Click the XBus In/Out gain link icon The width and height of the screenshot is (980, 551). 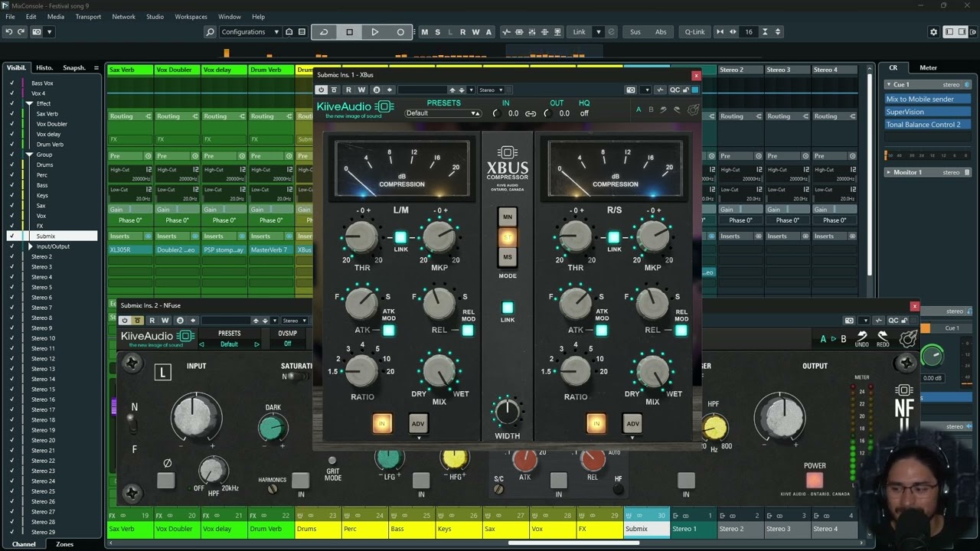click(x=530, y=113)
